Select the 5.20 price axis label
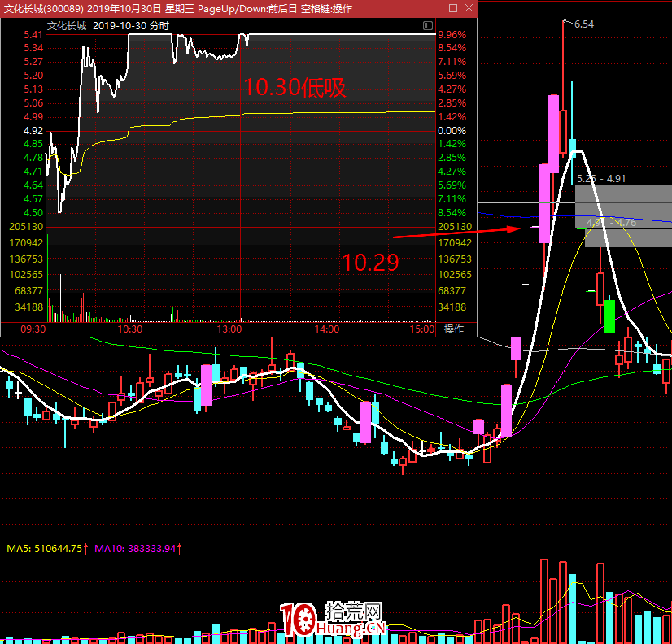Viewport: 672px width, 644px height. coord(33,76)
